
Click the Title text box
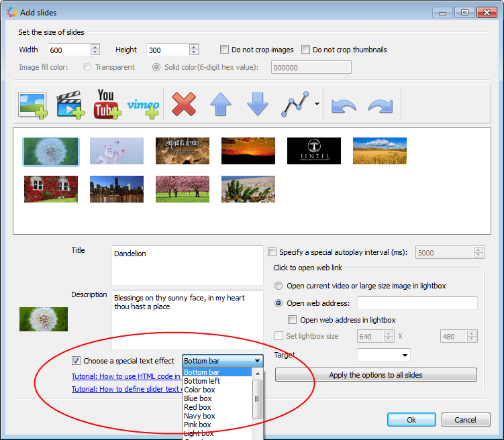(187, 266)
